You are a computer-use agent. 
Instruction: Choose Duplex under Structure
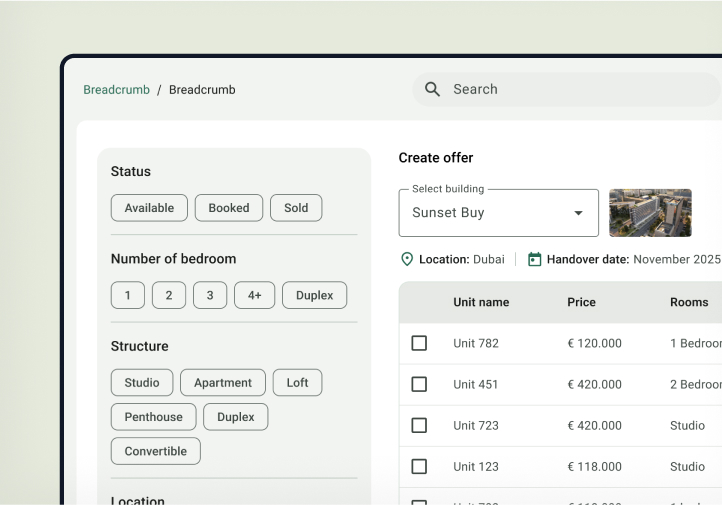click(x=236, y=417)
